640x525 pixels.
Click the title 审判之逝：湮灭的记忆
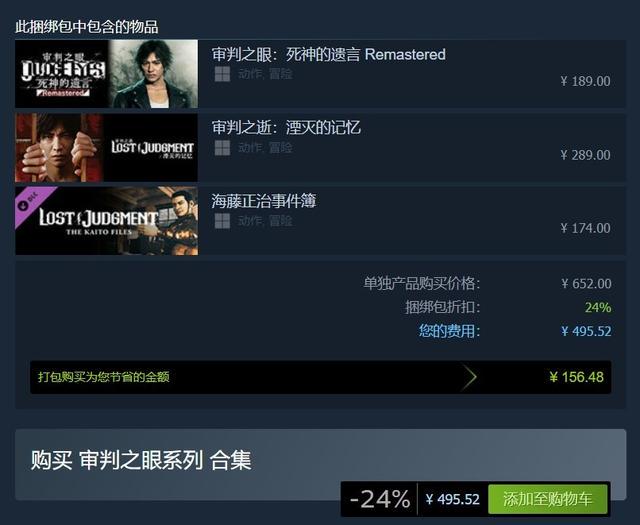(286, 128)
